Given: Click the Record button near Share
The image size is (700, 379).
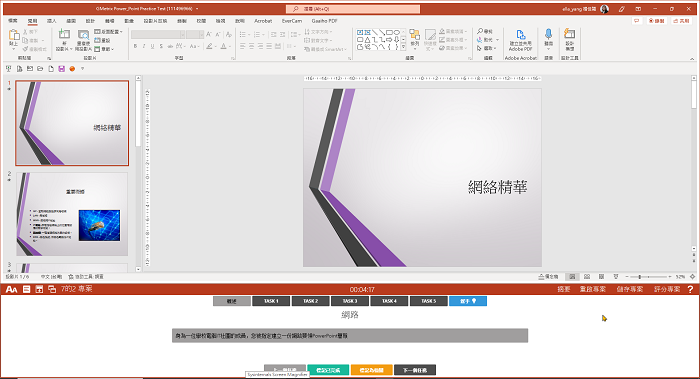Looking at the screenshot, I should (657, 21).
